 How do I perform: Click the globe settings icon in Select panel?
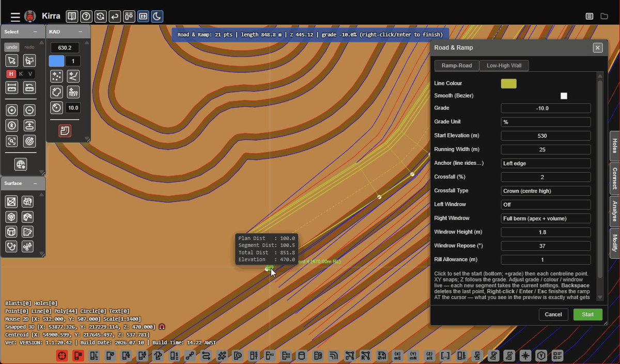click(21, 164)
